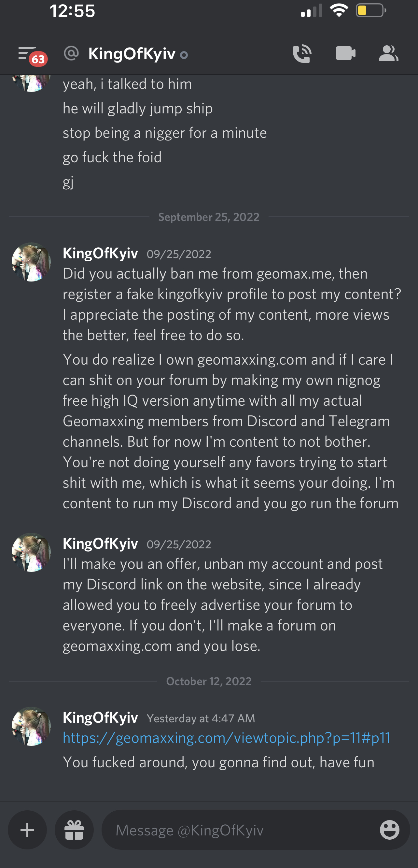Screen dimensions: 418x868
Task: Start a voice call with KingOfKyiv
Action: (302, 53)
